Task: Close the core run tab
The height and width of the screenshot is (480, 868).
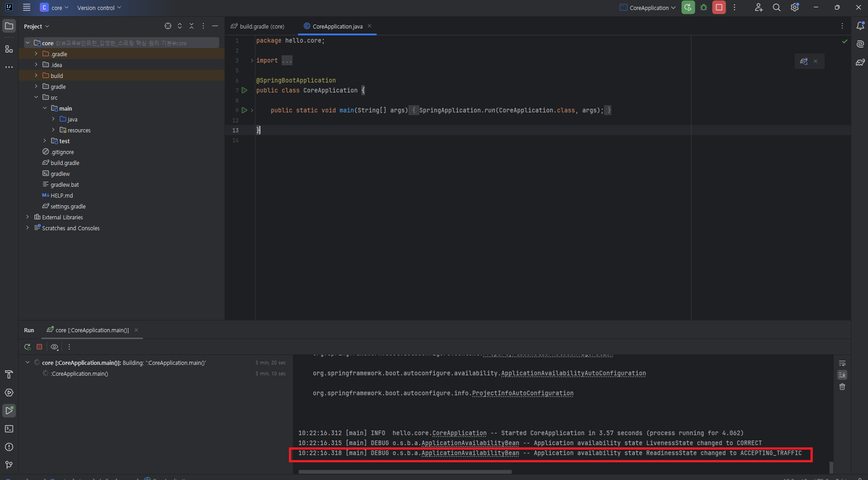Action: [x=136, y=330]
